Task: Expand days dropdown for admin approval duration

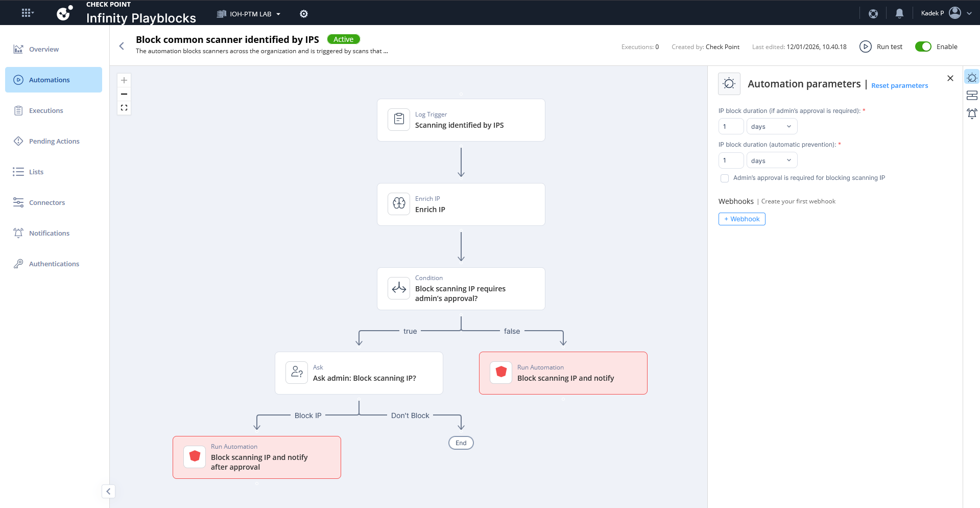Action: [x=771, y=127]
